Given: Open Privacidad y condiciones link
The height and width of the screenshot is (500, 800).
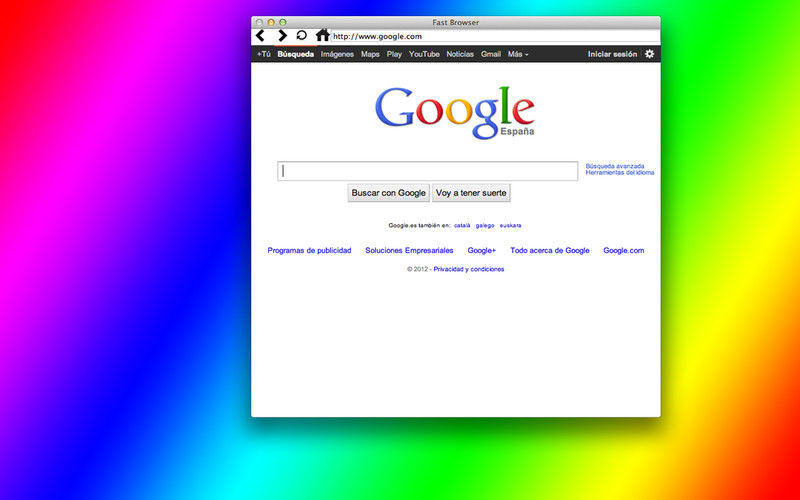Looking at the screenshot, I should pyautogui.click(x=469, y=269).
